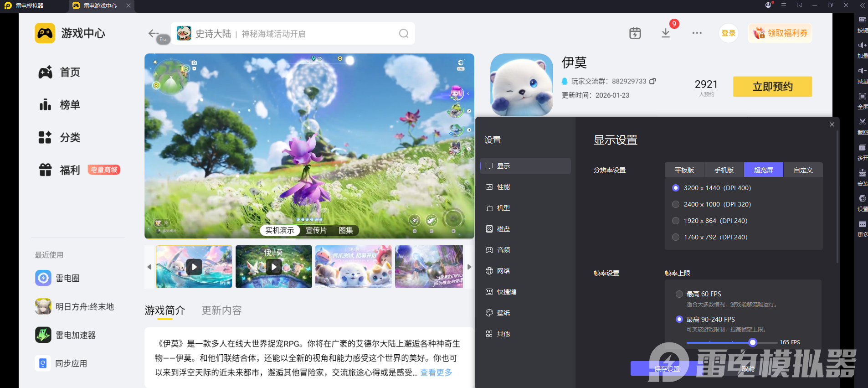Open the user account icon in title bar
868x388 pixels.
point(769,5)
